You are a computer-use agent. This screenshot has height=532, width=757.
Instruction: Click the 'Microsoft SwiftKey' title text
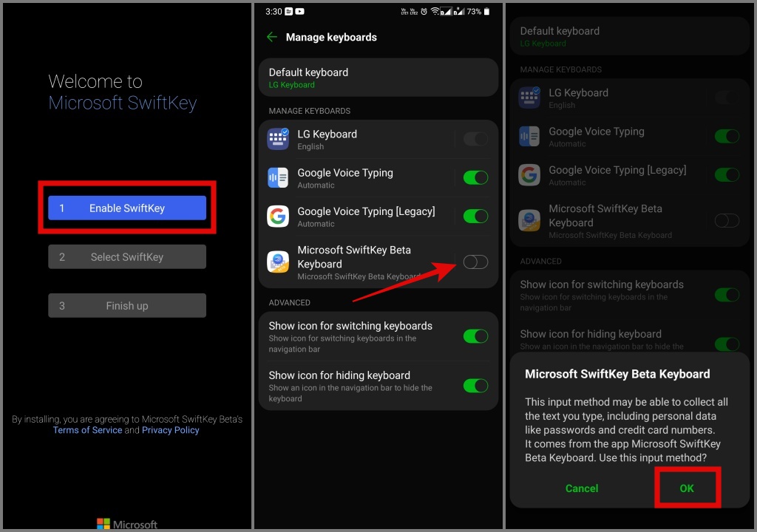click(x=123, y=103)
